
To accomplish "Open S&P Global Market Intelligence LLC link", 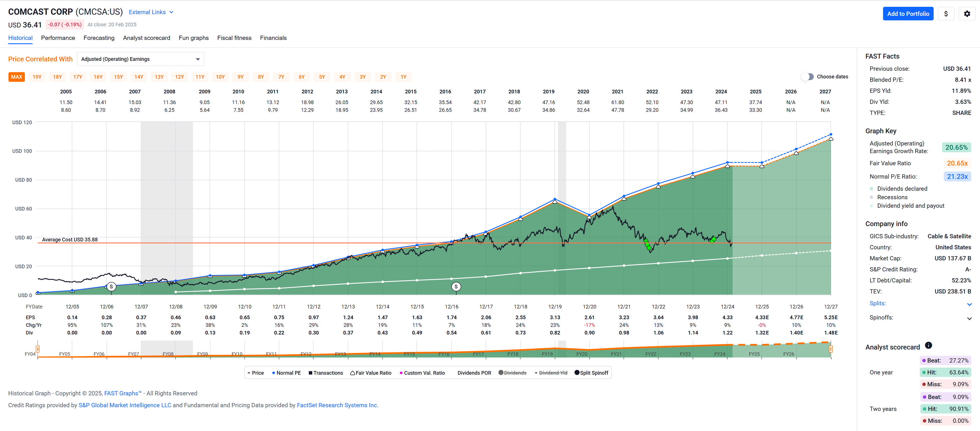I will coord(125,405).
